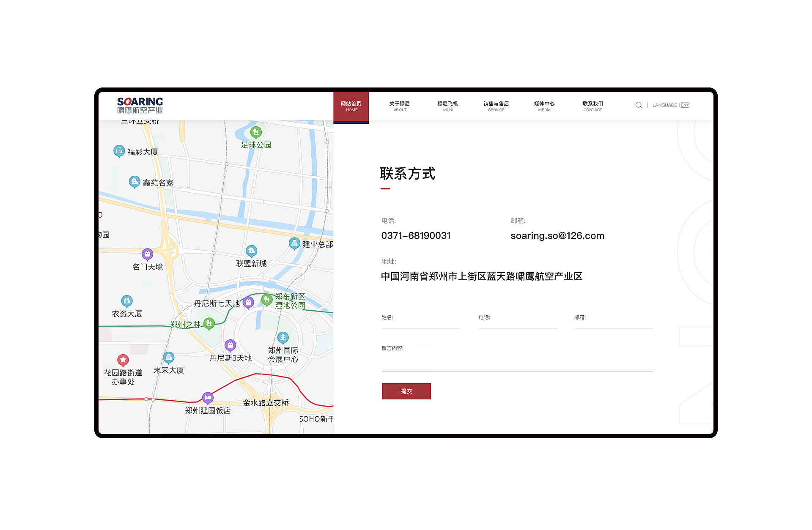Click the 丹尼斯七天地 shopping map marker
This screenshot has width=812, height=530.
coord(249,302)
